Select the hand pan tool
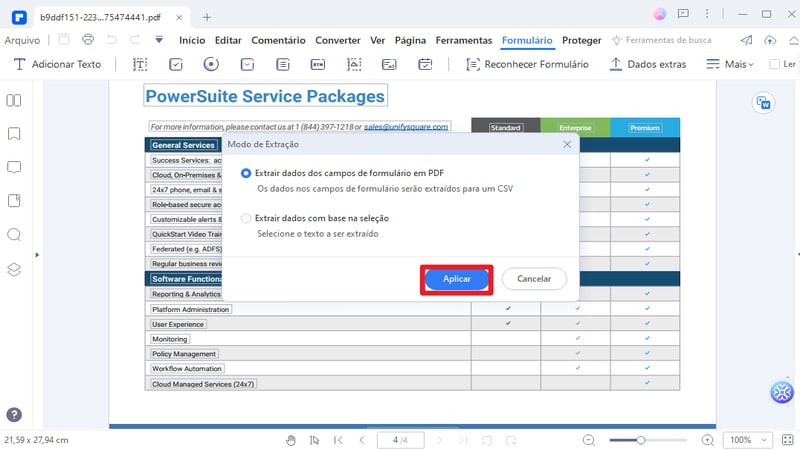 290,440
